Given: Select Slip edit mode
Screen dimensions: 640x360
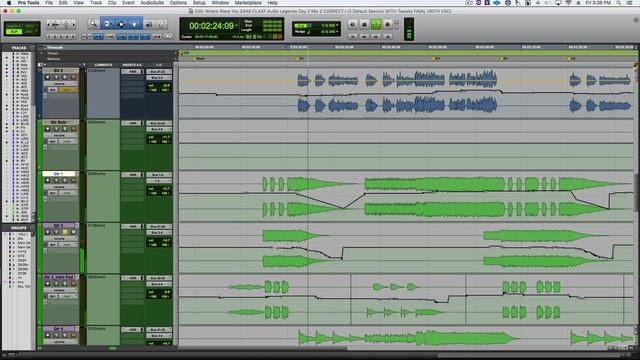Looking at the screenshot, I should [14, 32].
